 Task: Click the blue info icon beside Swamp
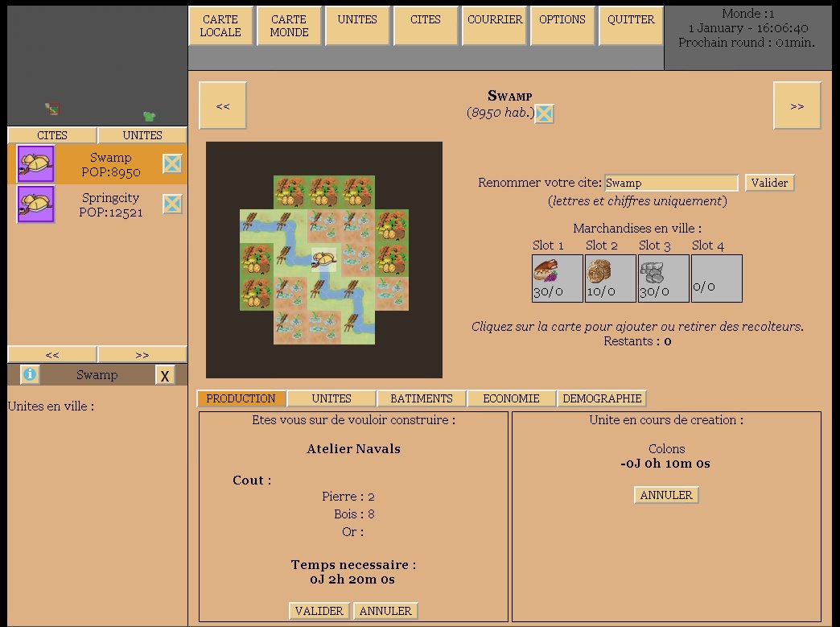[x=30, y=374]
